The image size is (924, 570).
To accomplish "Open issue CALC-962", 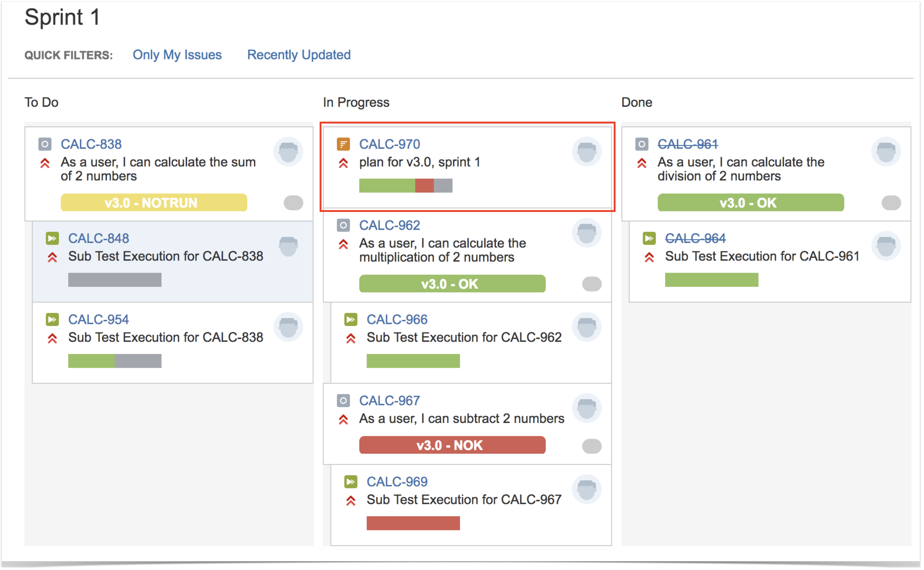I will click(390, 225).
